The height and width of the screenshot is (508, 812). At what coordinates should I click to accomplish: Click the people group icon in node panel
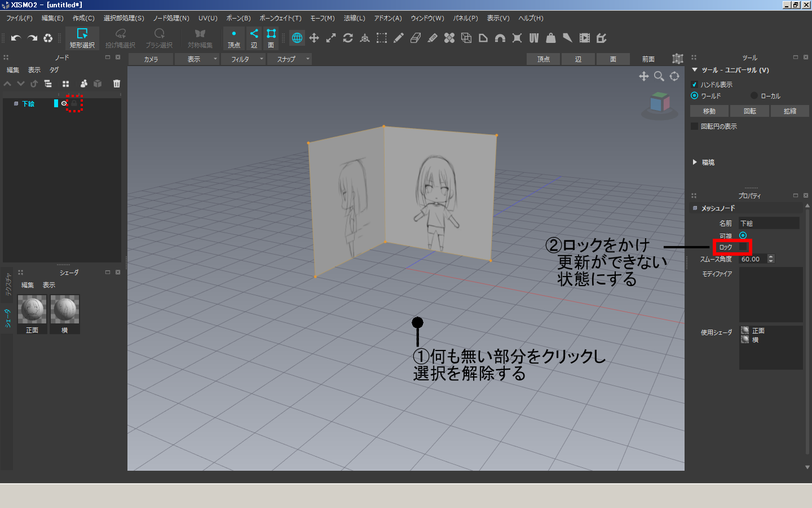84,84
